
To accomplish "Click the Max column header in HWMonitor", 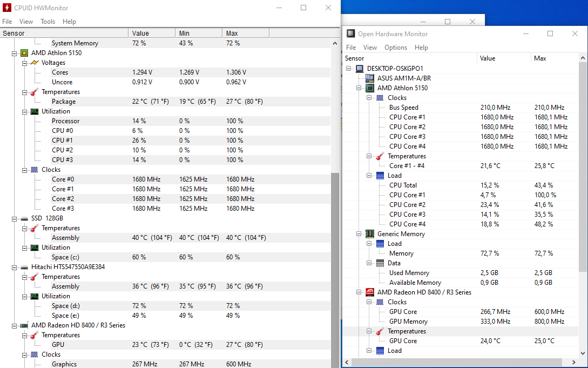I will (246, 33).
